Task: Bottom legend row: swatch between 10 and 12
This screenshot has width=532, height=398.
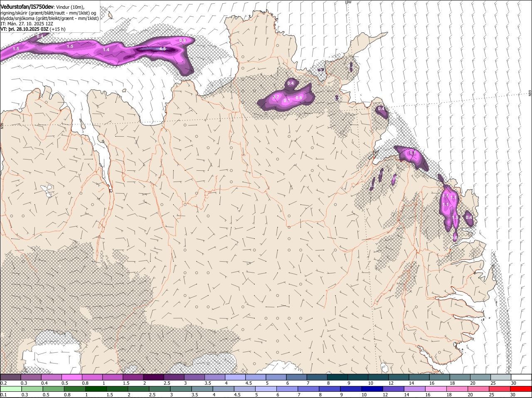Action: pyautogui.click(x=372, y=389)
